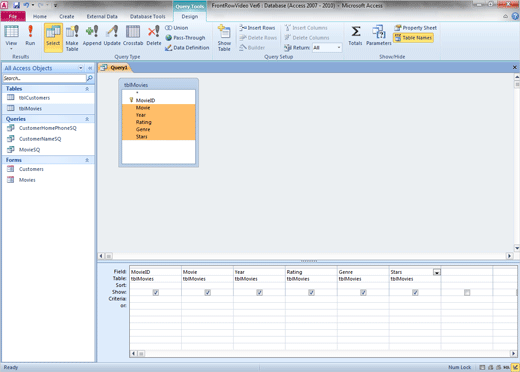Switch to the External Data tab
Screen dimensions: 520x372
coord(102,16)
